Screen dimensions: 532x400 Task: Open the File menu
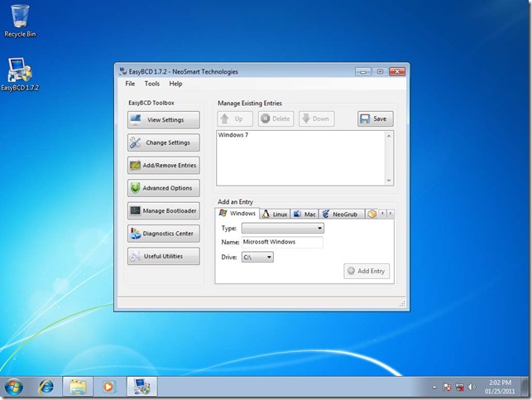[130, 84]
